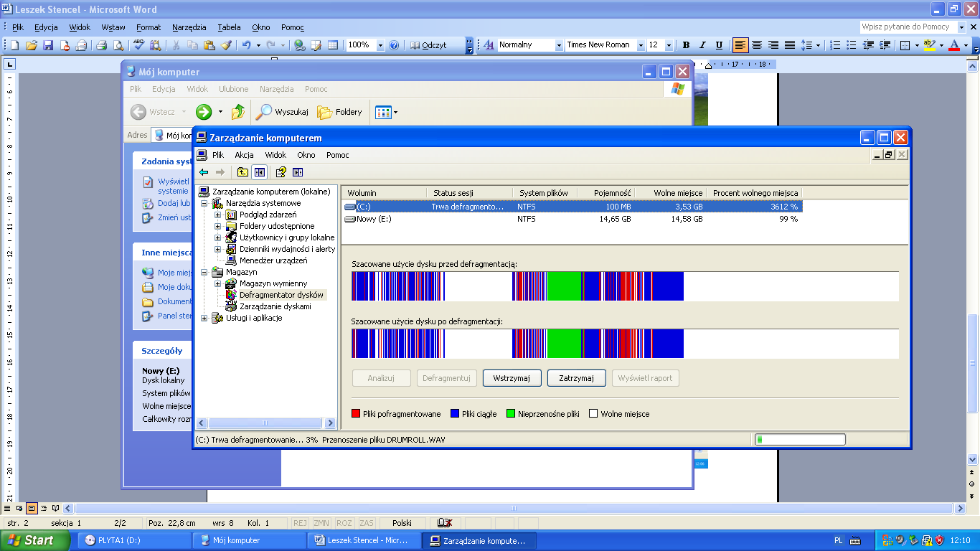Decrease indent in Word formatting toolbar
Viewport: 980px width, 551px height.
[x=869, y=45]
